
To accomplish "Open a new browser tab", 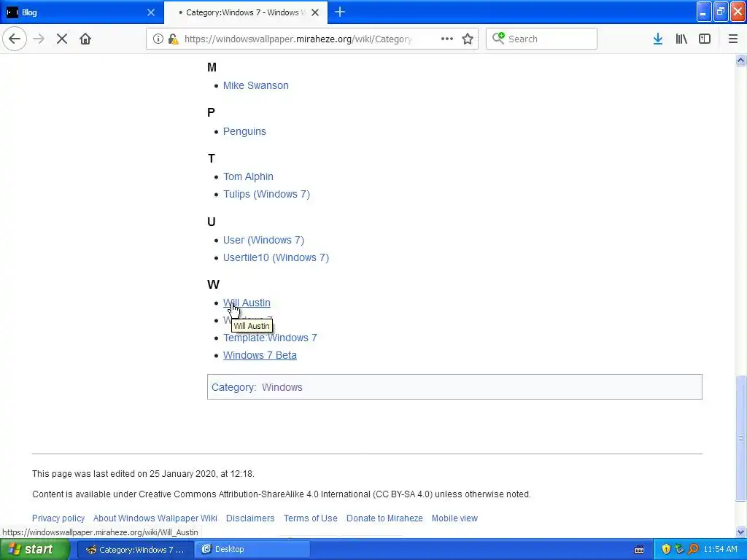I will (x=340, y=12).
